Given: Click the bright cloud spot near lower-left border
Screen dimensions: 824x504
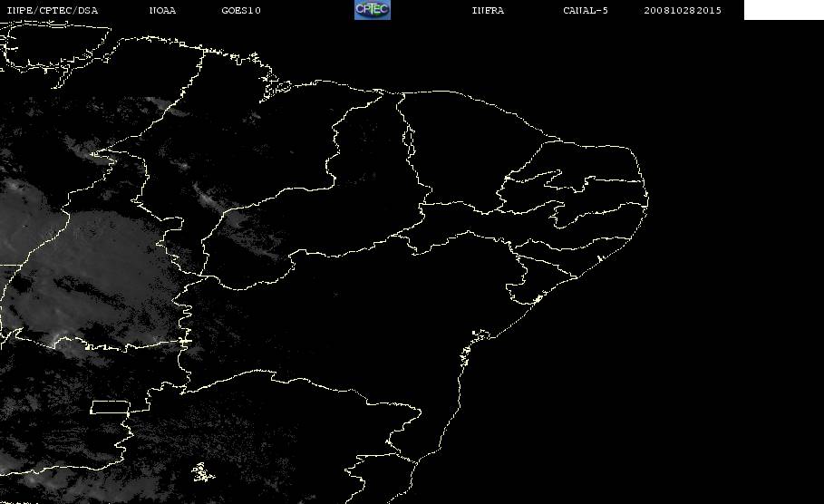Looking at the screenshot, I should tap(56, 338).
